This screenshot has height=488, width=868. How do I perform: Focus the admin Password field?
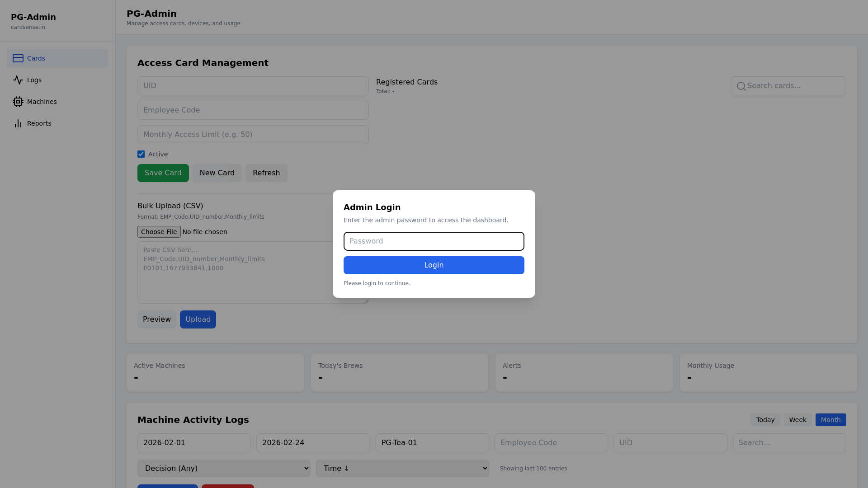pos(434,241)
